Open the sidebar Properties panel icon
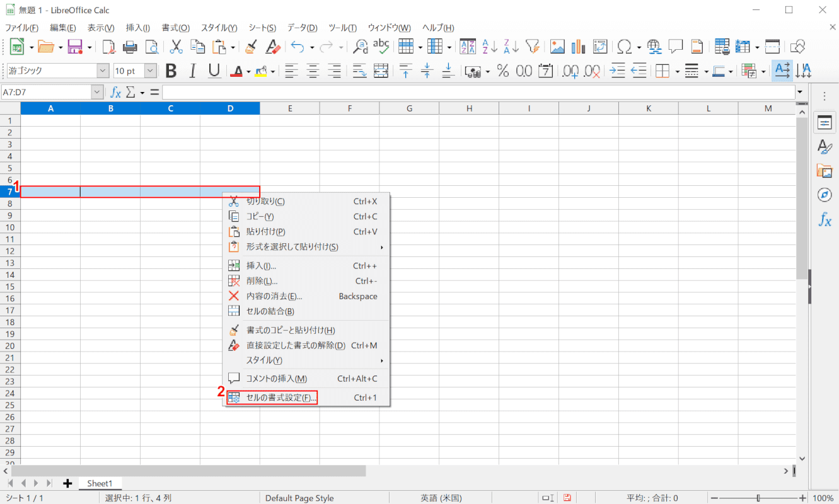This screenshot has height=504, width=839. 825,122
